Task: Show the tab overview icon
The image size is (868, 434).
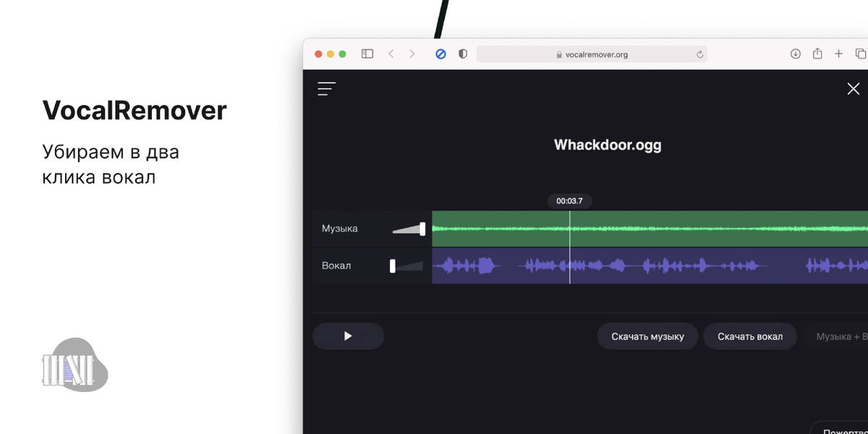Action: 861,54
